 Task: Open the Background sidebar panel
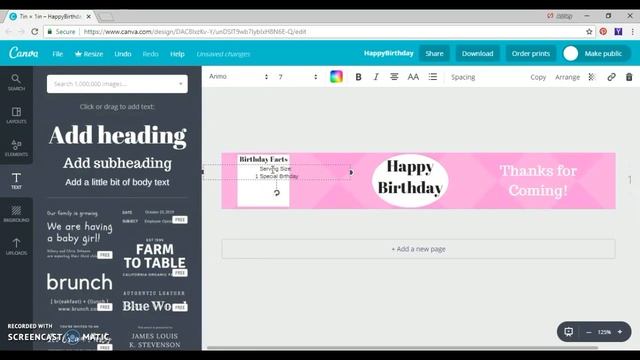pyautogui.click(x=16, y=213)
